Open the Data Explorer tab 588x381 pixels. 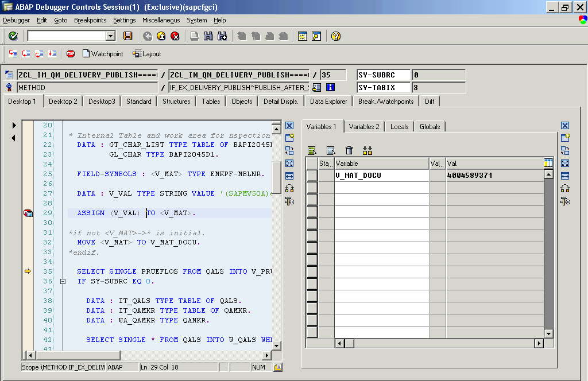(328, 102)
